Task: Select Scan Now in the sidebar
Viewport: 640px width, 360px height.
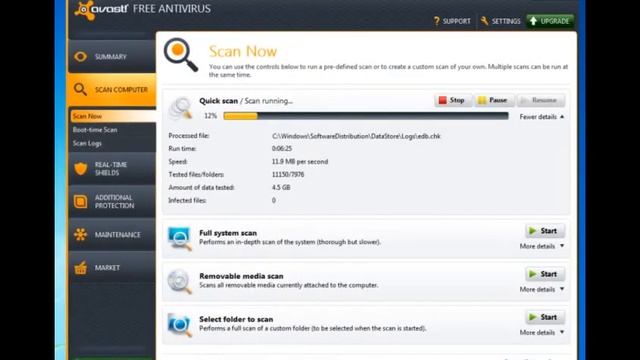Action: click(113, 116)
